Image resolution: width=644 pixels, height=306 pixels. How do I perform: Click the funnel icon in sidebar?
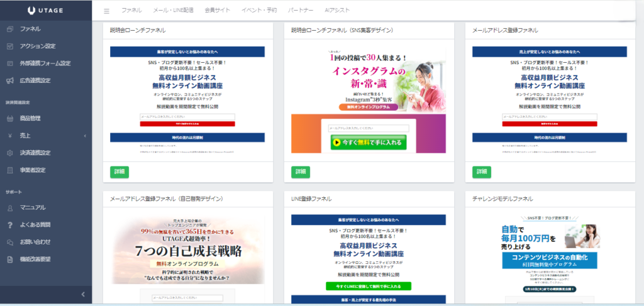coord(9,29)
